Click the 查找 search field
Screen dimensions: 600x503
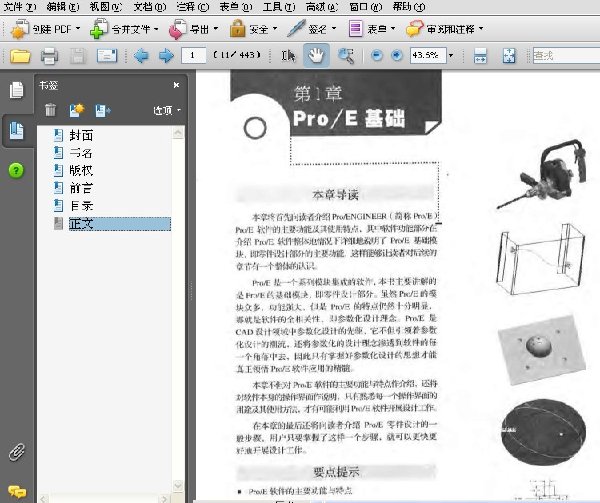click(566, 55)
